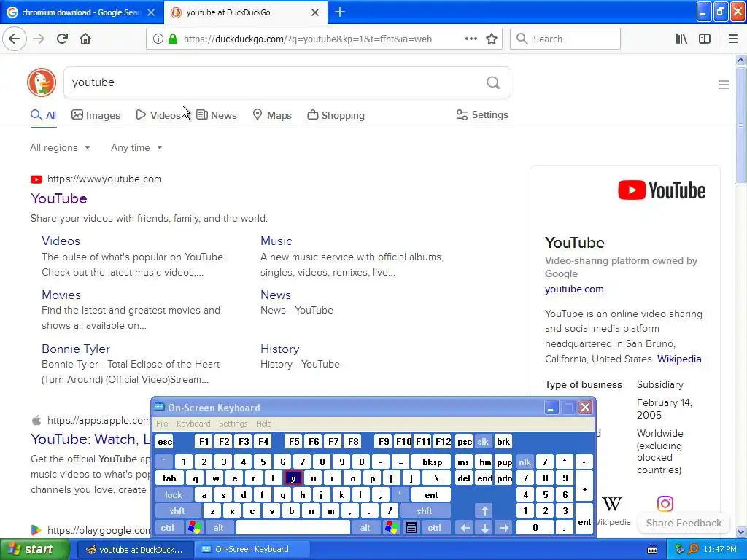Click the Share Feedback button
Screen dimensions: 747x560
pos(684,523)
